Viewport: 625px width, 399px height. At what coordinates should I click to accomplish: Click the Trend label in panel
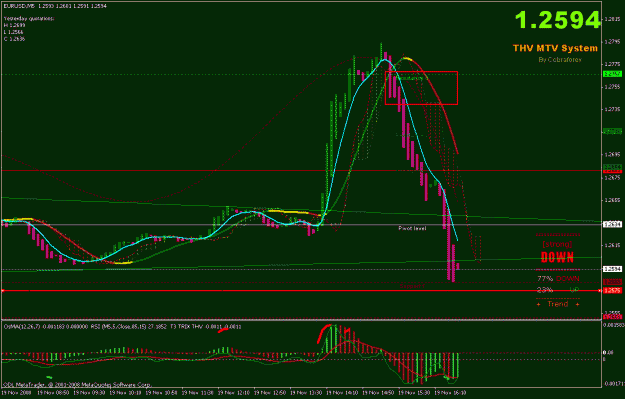pyautogui.click(x=558, y=304)
